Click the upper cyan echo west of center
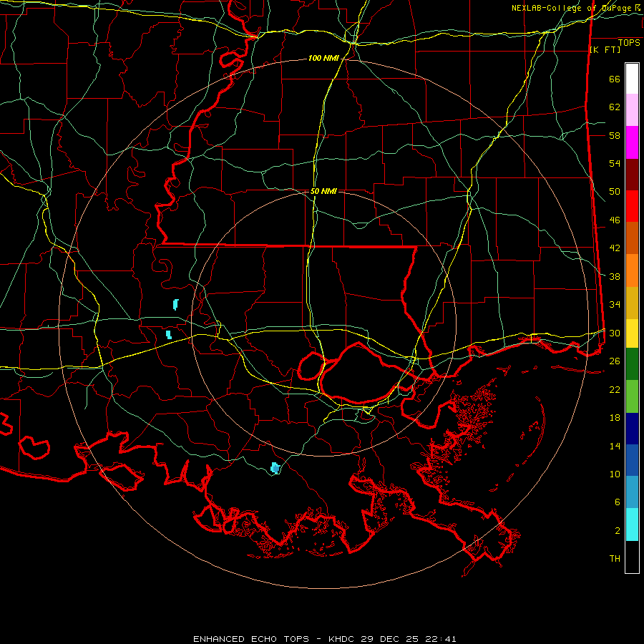644x644 pixels. 176,304
